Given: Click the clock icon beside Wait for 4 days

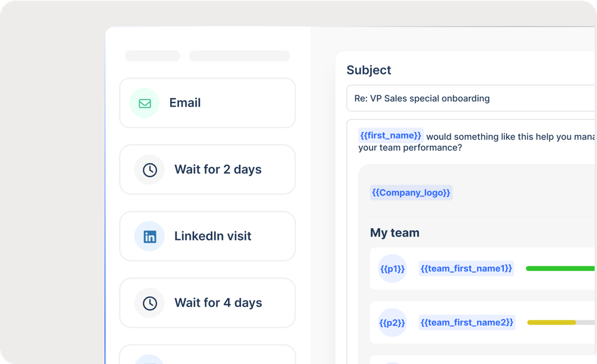Looking at the screenshot, I should point(150,303).
